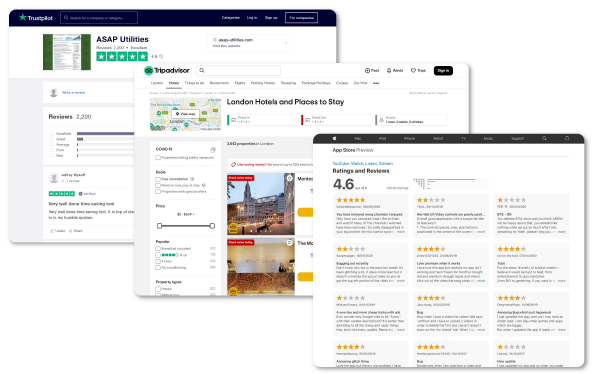Click the Trustpilot star logo
This screenshot has width=595, height=374.
coord(23,17)
